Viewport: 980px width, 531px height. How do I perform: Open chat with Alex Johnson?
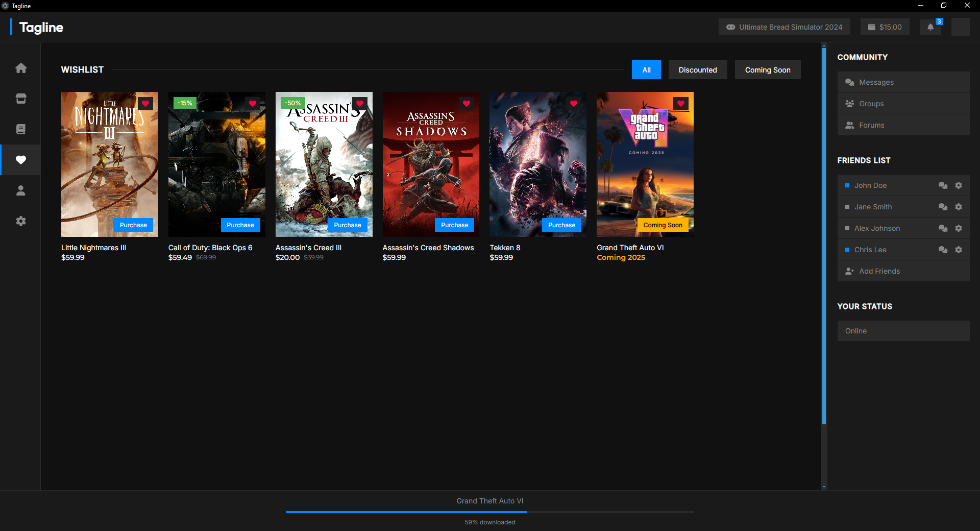click(943, 228)
